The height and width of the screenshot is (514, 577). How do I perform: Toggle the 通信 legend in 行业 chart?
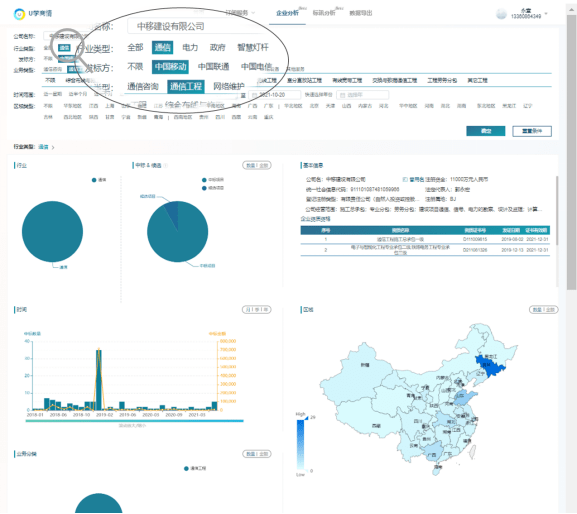click(x=99, y=180)
